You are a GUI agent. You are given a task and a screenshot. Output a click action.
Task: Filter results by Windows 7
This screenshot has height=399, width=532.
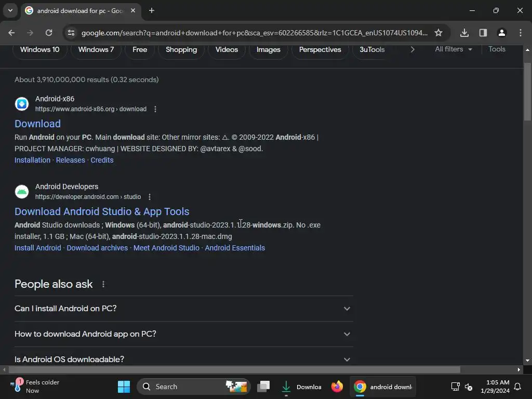(x=96, y=49)
